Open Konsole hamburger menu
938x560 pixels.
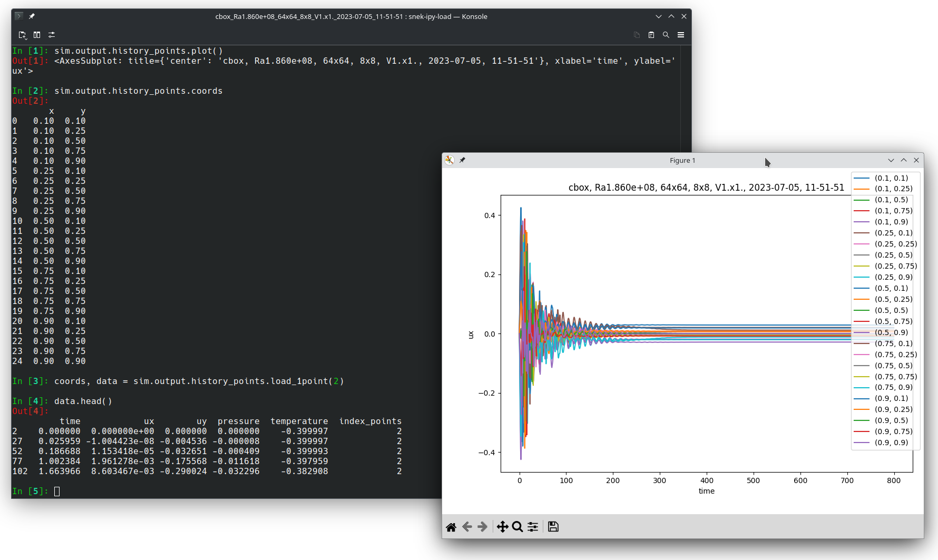681,35
